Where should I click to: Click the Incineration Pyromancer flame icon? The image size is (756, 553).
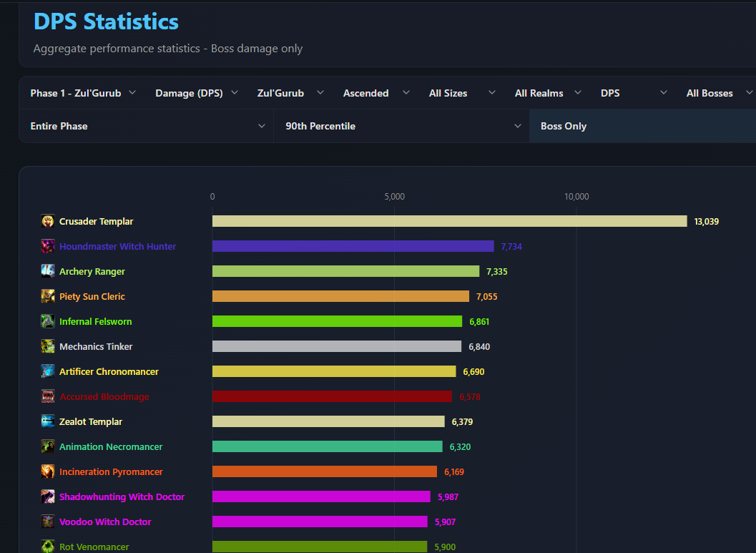(x=48, y=471)
